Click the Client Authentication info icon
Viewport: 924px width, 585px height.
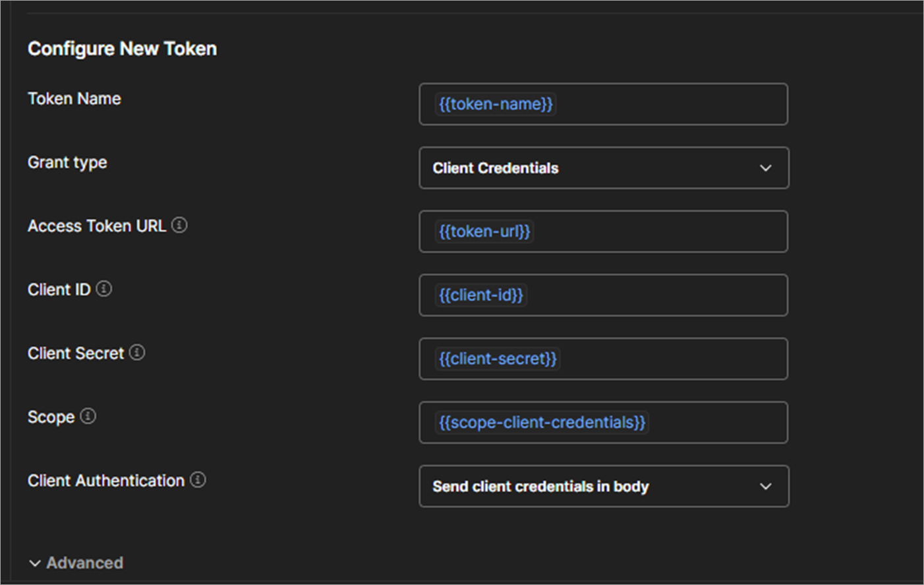pos(198,479)
